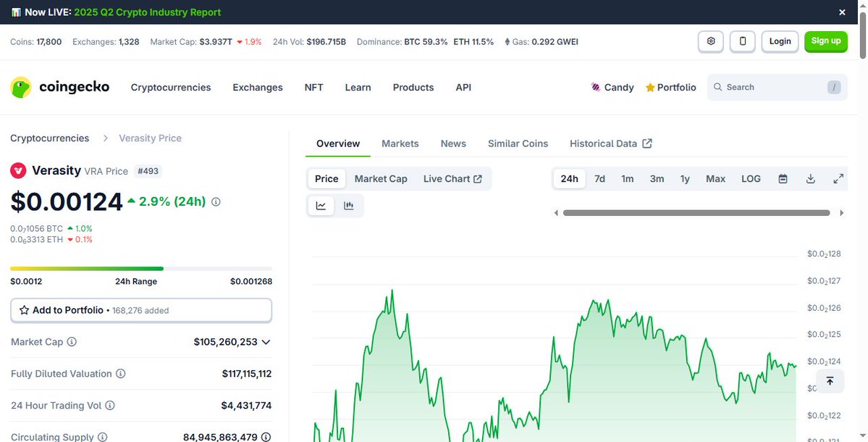Click the mobile app phone icon
The image size is (868, 442).
point(742,41)
